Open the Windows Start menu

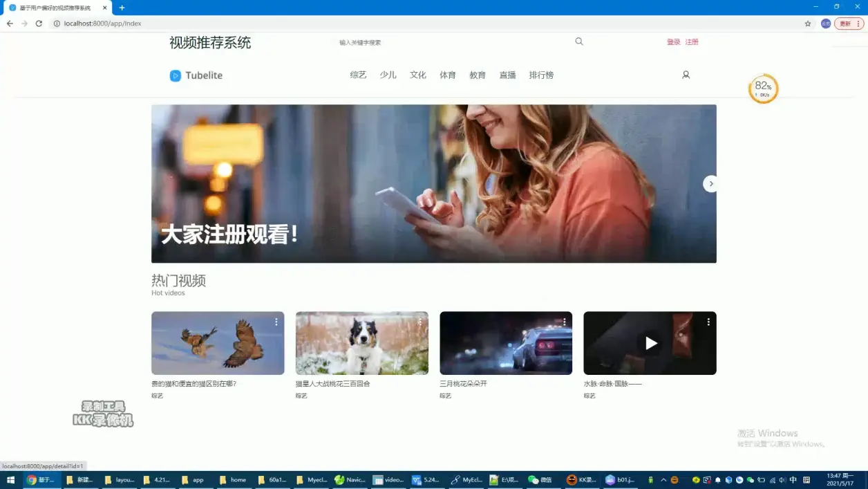tap(10, 480)
